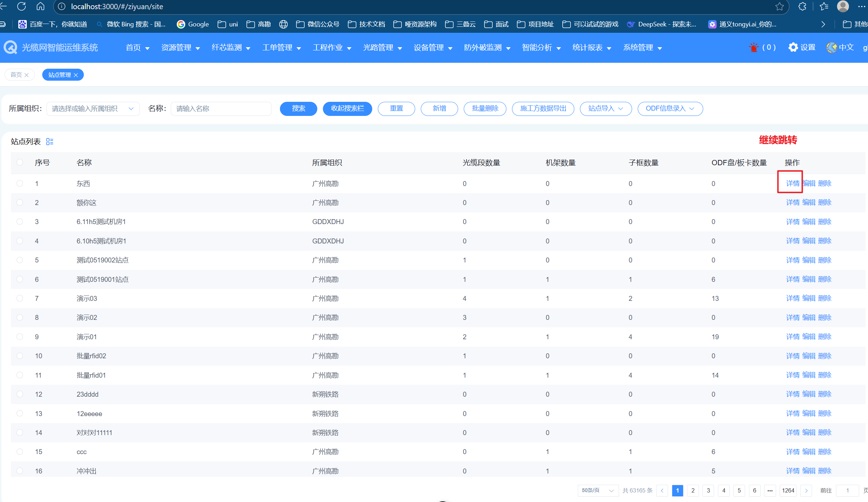The image size is (868, 502).
Task: Bookmark the page with the star icon
Action: [779, 6]
